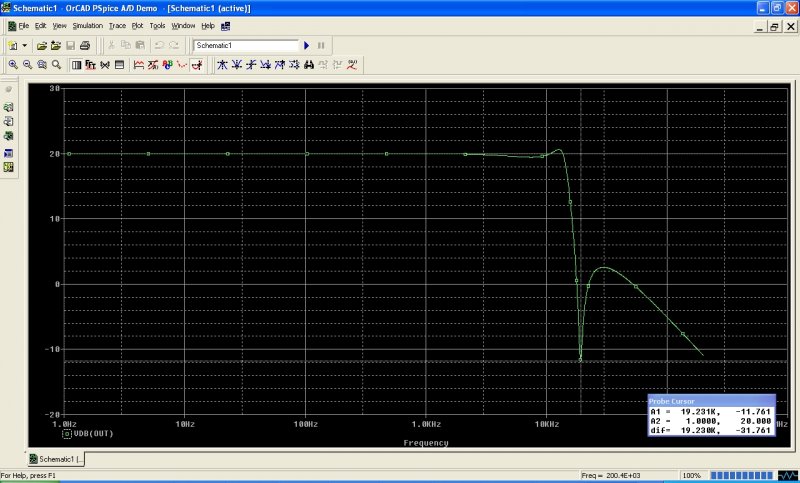Open Cursor Search binoculars tool
The image size is (800, 483).
coord(309,65)
